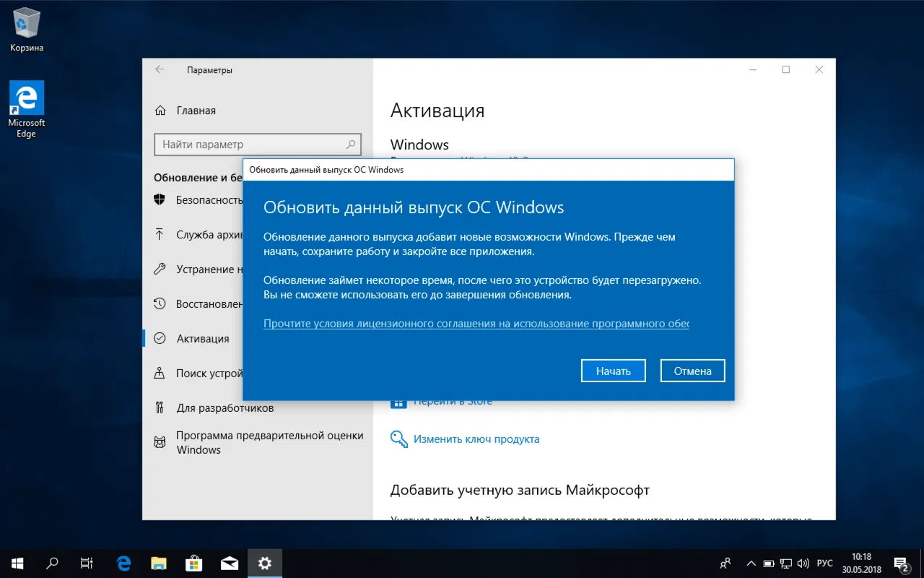This screenshot has width=924, height=578.
Task: Select the Безопасность Windows shield icon
Action: point(159,199)
